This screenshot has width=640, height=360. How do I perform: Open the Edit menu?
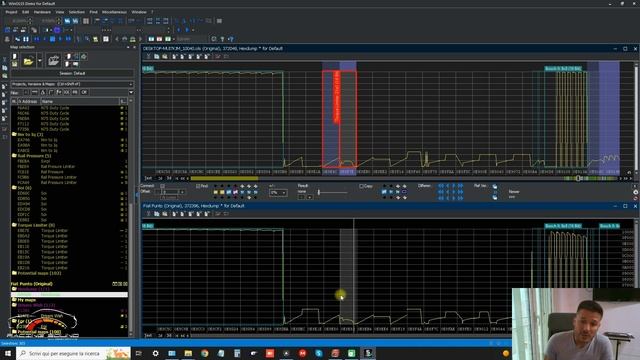25,12
